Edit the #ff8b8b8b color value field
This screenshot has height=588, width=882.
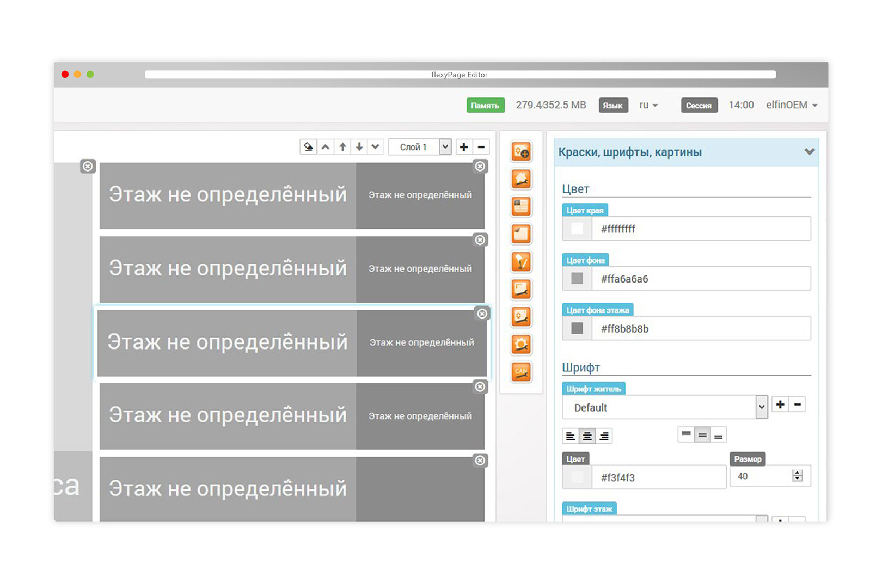click(x=701, y=328)
